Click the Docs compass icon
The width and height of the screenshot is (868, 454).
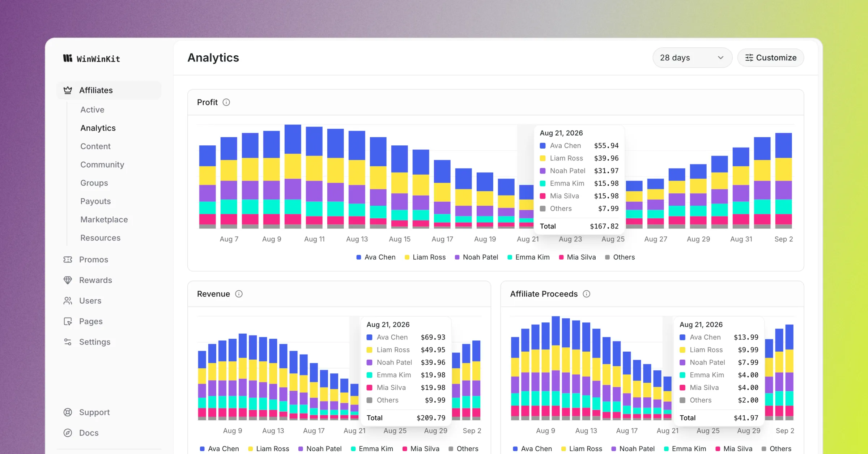click(68, 433)
